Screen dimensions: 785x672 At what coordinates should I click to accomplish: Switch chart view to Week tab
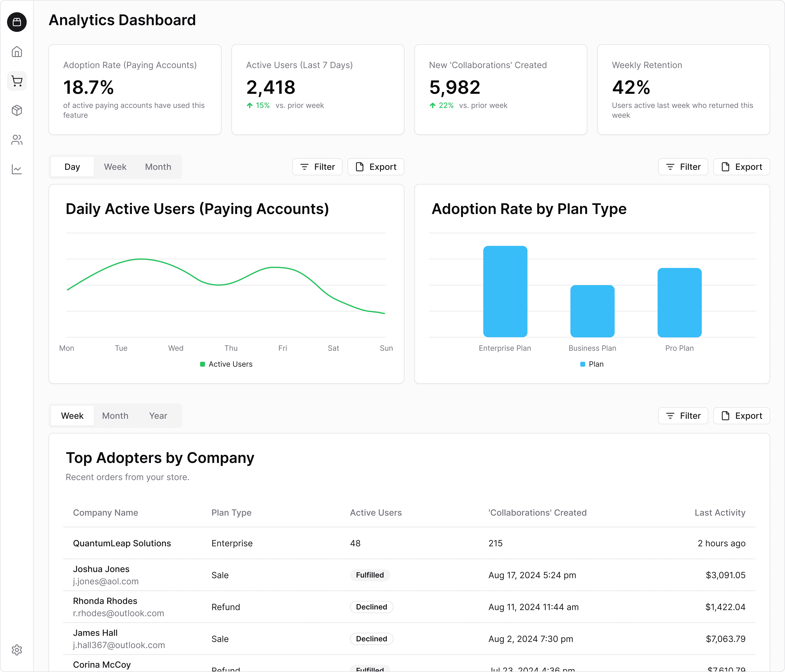115,167
